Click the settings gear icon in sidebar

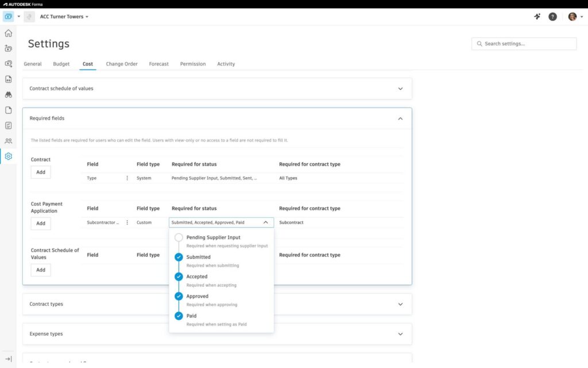point(8,156)
